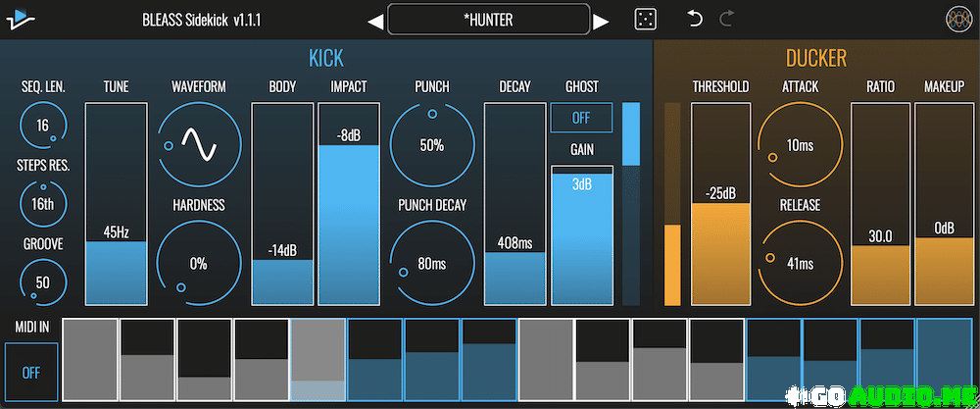Screen dimensions: 980x409
Task: Click the SEQ. LEN. knob showing 16
Action: [x=43, y=126]
